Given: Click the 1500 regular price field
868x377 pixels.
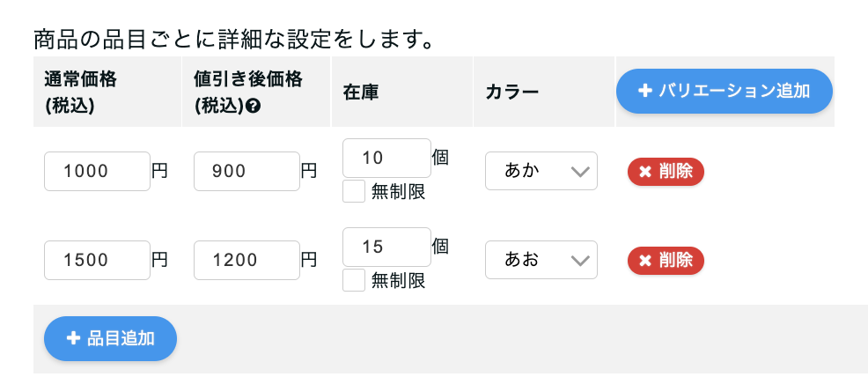Looking at the screenshot, I should coord(97,260).
